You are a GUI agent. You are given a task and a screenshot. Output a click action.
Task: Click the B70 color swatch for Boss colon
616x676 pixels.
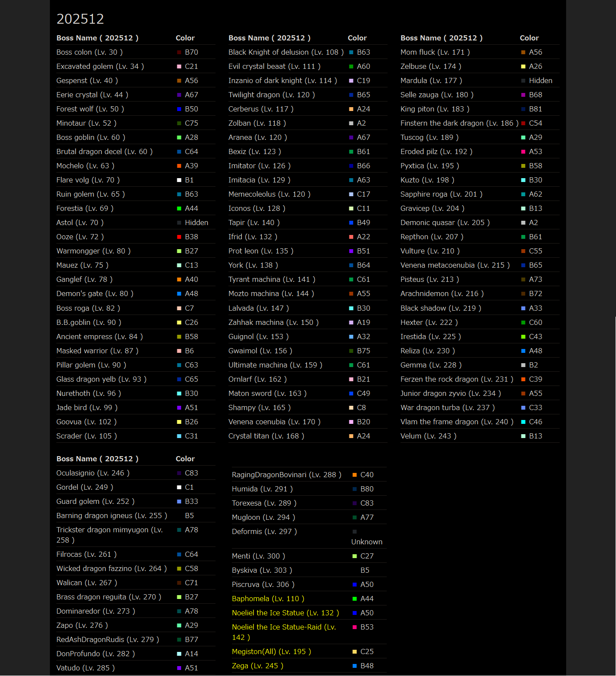click(x=179, y=52)
